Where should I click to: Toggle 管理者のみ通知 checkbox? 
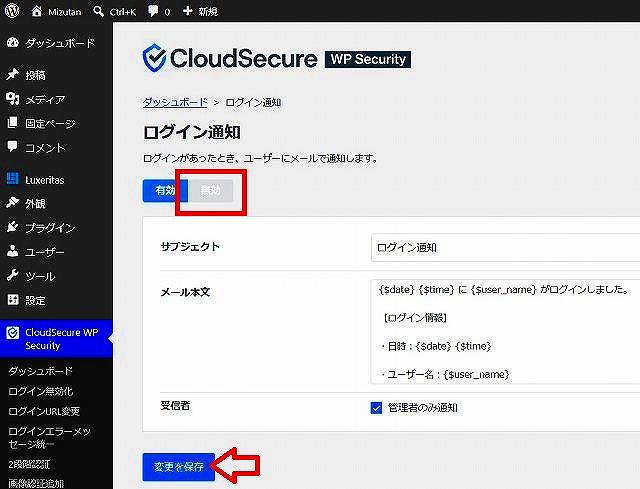(x=376, y=407)
